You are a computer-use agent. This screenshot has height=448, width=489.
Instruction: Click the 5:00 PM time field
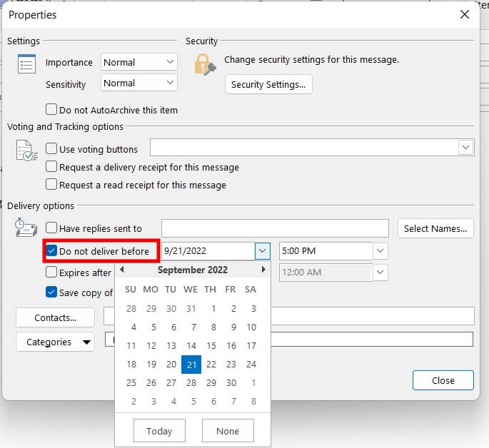[x=326, y=251]
